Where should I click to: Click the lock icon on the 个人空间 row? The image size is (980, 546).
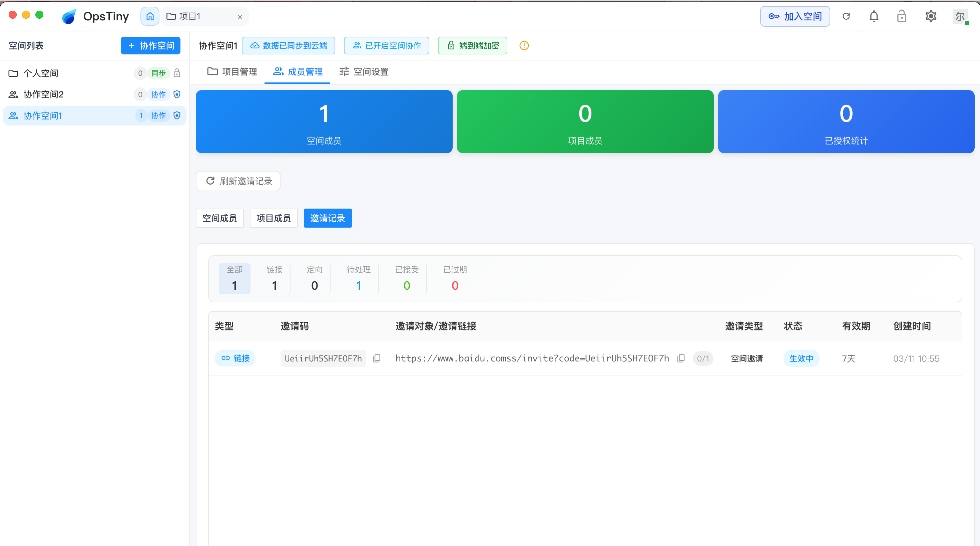[x=177, y=73]
